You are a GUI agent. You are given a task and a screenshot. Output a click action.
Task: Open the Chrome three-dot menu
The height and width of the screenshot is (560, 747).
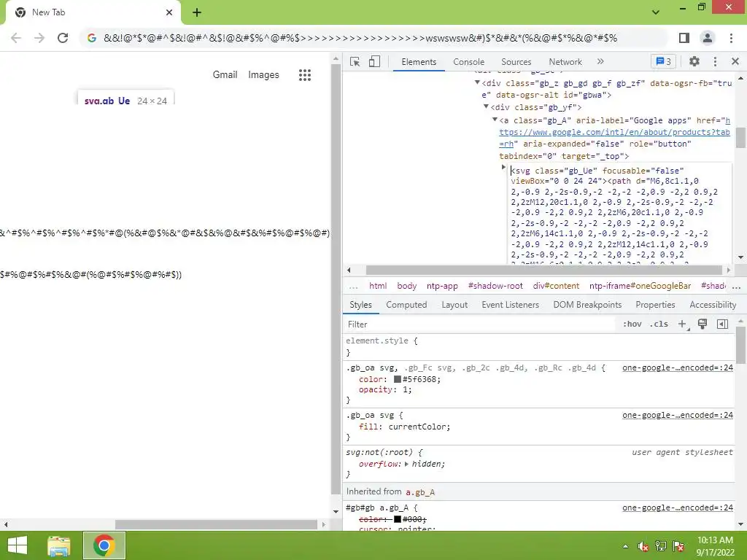(731, 38)
